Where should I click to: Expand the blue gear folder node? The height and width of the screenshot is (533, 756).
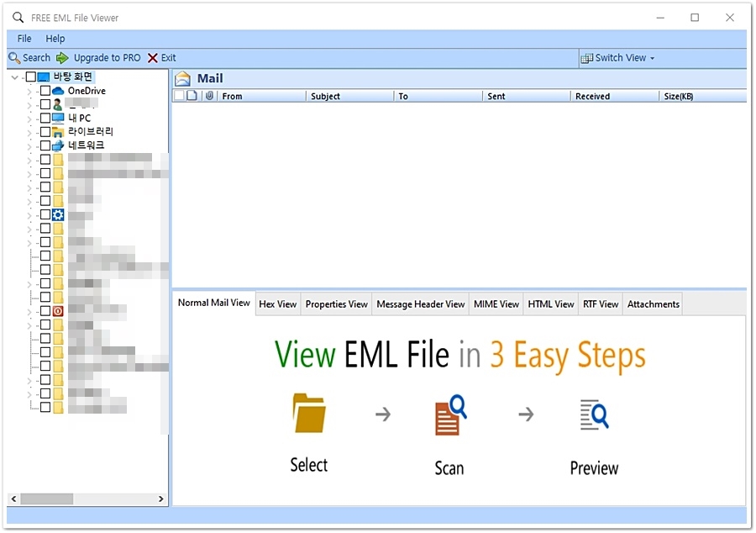click(29, 215)
